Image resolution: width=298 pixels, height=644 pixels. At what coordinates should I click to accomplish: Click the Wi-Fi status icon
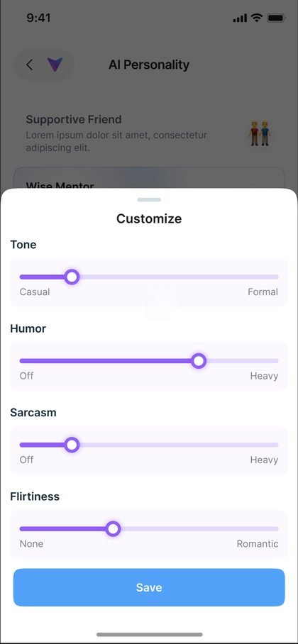coord(258,18)
